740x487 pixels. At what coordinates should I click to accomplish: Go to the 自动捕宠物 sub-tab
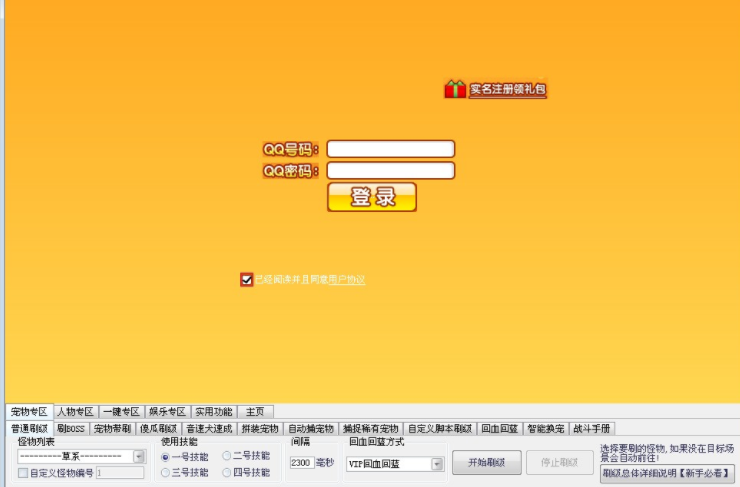310,428
